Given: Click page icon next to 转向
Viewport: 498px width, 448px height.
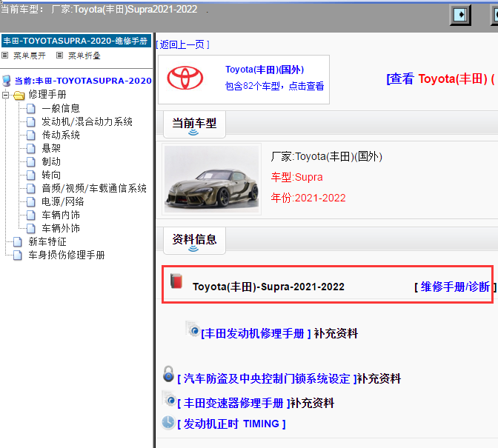Looking at the screenshot, I should 31,175.
